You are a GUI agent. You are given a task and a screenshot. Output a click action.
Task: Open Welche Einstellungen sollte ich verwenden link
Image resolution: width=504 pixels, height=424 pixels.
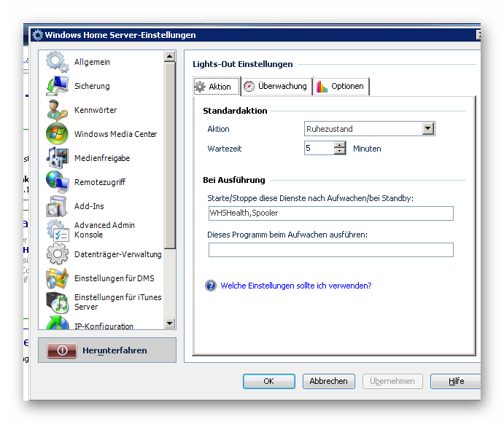pos(295,286)
